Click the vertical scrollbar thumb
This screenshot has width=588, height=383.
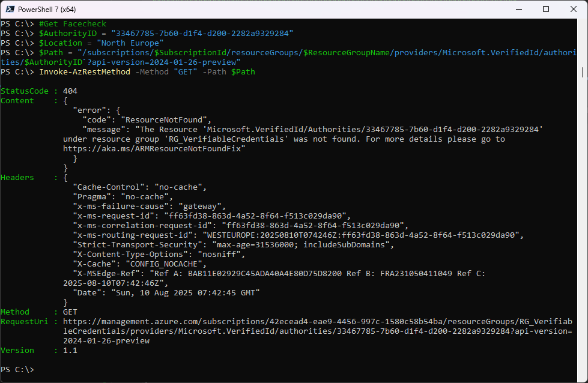[x=583, y=72]
